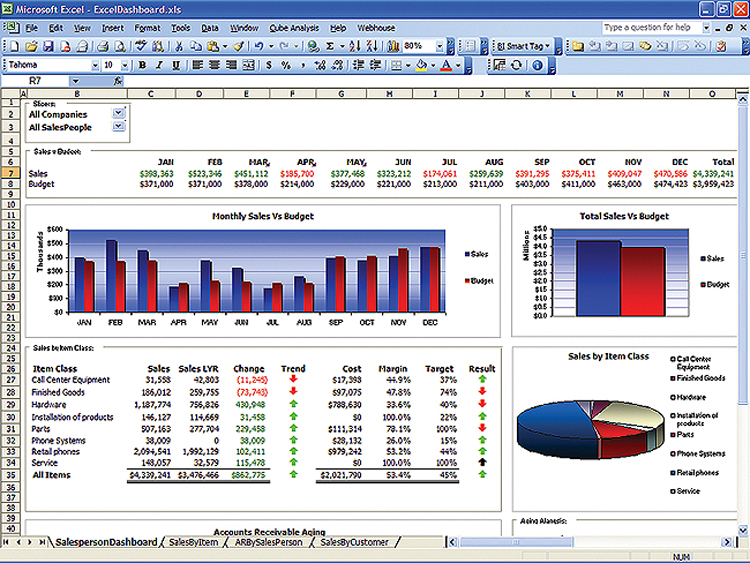This screenshot has width=750, height=563.
Task: Click the Copy icon
Action: pyautogui.click(x=196, y=46)
